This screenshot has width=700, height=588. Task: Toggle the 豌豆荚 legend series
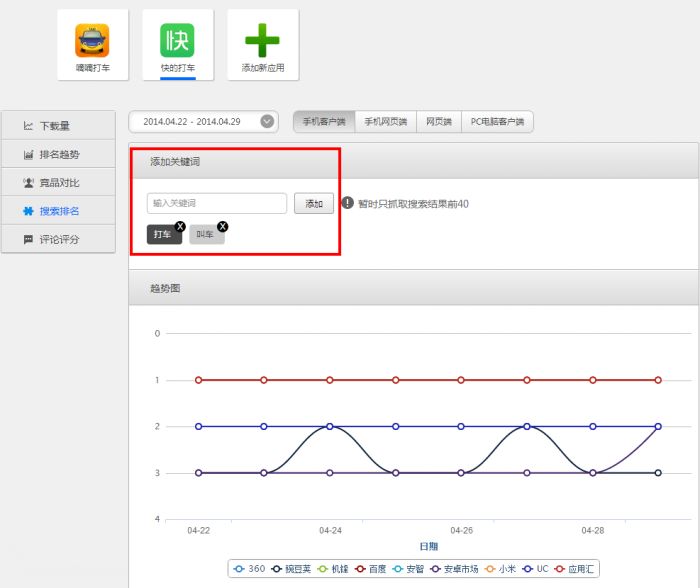(x=291, y=569)
